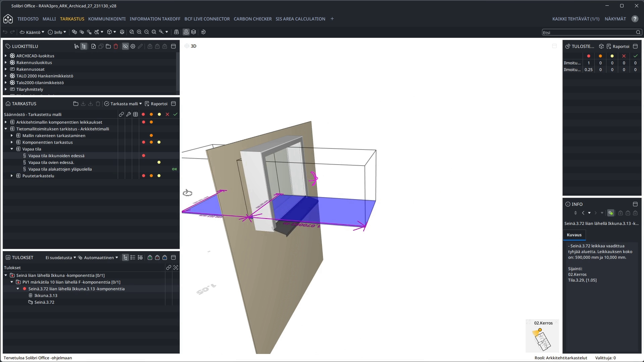Collapse the Vapaa tila rule group
The width and height of the screenshot is (644, 362).
[12, 149]
